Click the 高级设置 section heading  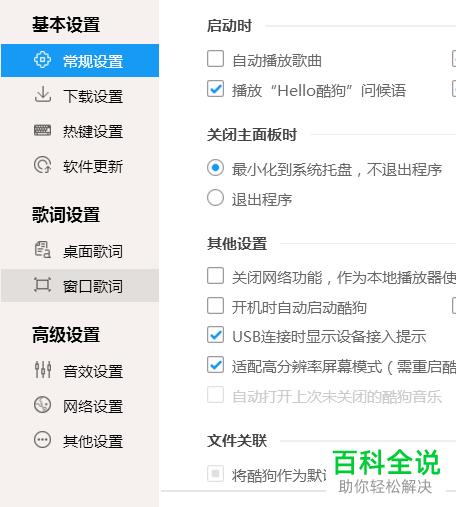click(x=66, y=334)
